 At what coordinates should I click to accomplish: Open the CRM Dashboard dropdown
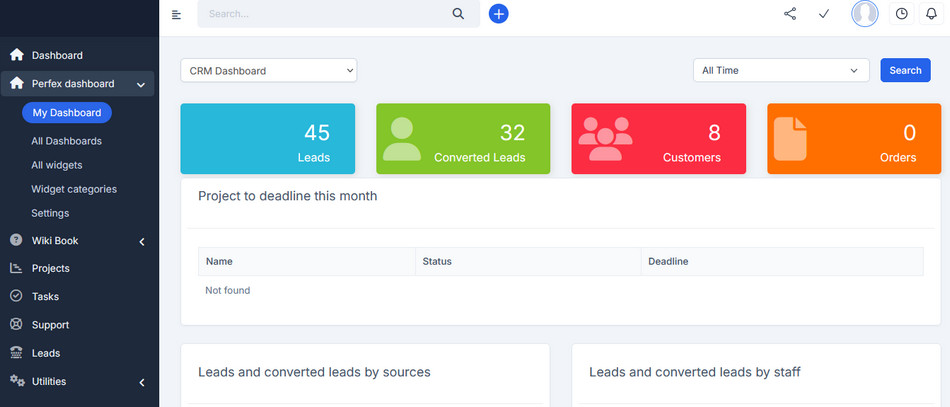point(268,70)
